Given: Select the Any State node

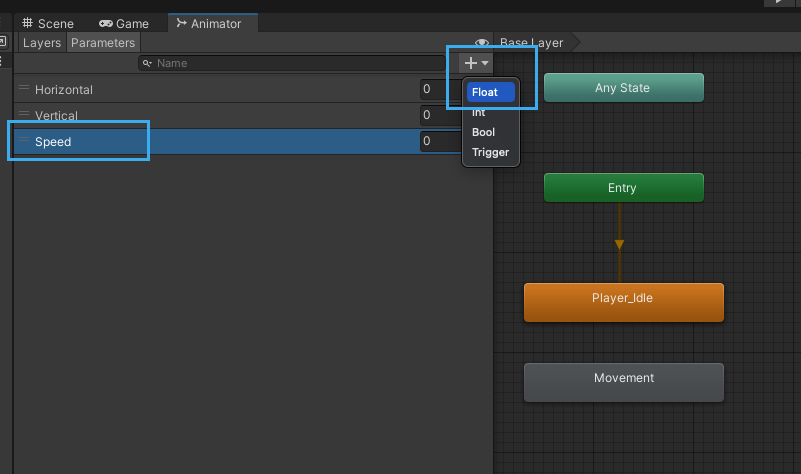Looking at the screenshot, I should [623, 88].
